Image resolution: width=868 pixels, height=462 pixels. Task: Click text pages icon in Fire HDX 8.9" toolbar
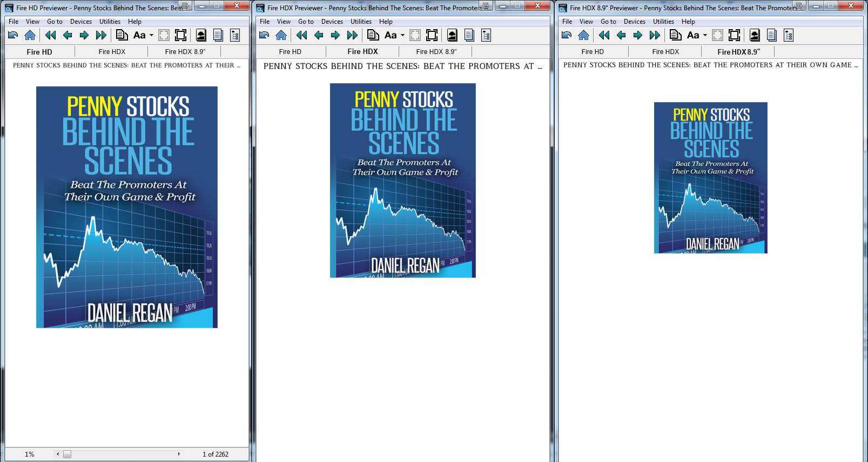coord(772,35)
